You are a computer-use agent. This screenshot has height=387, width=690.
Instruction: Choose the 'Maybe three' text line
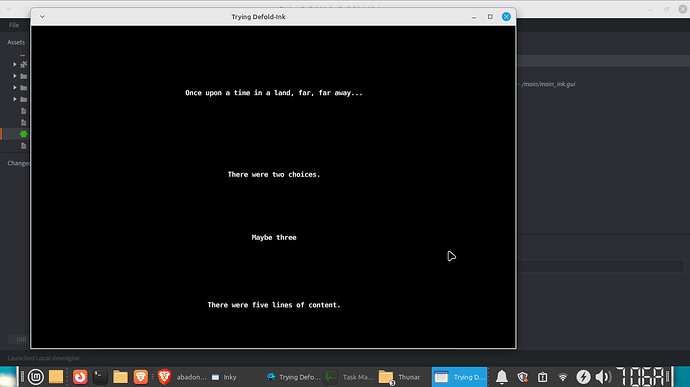(274, 237)
